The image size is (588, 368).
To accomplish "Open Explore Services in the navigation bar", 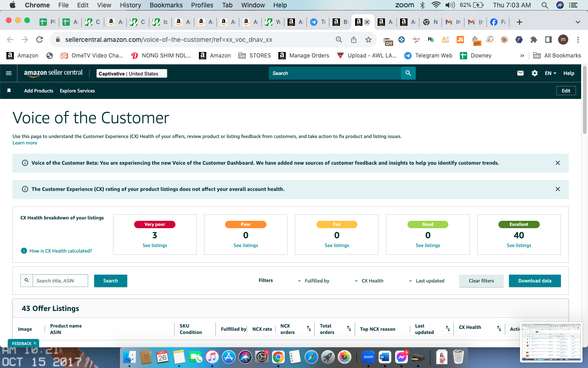I will (x=77, y=91).
